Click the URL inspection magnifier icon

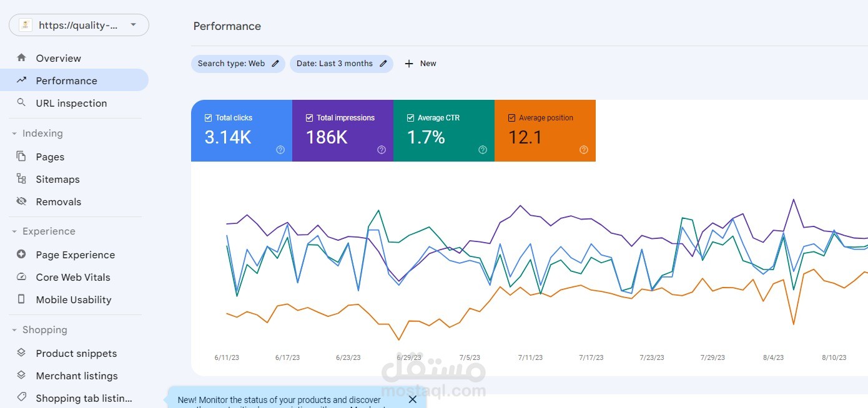coord(21,103)
